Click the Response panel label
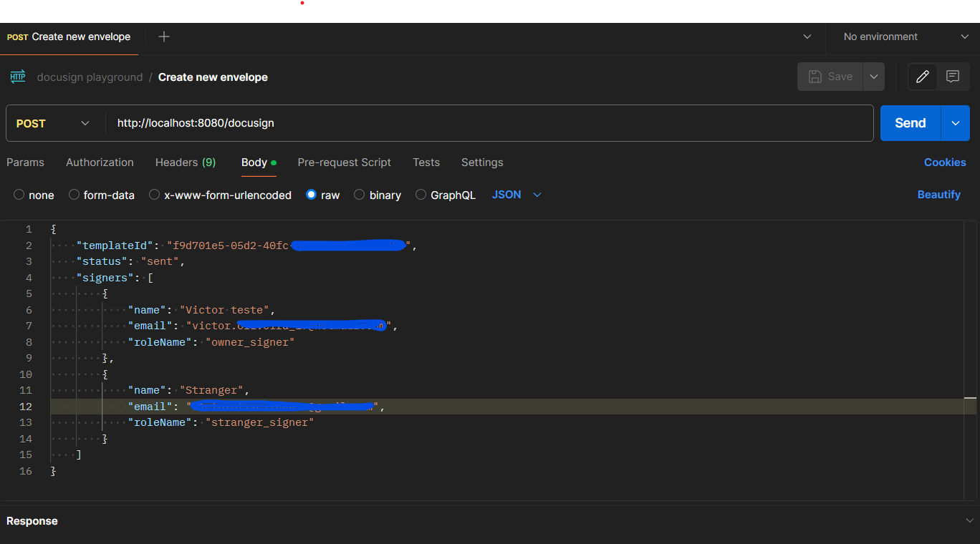Image resolution: width=980 pixels, height=544 pixels. 32,521
